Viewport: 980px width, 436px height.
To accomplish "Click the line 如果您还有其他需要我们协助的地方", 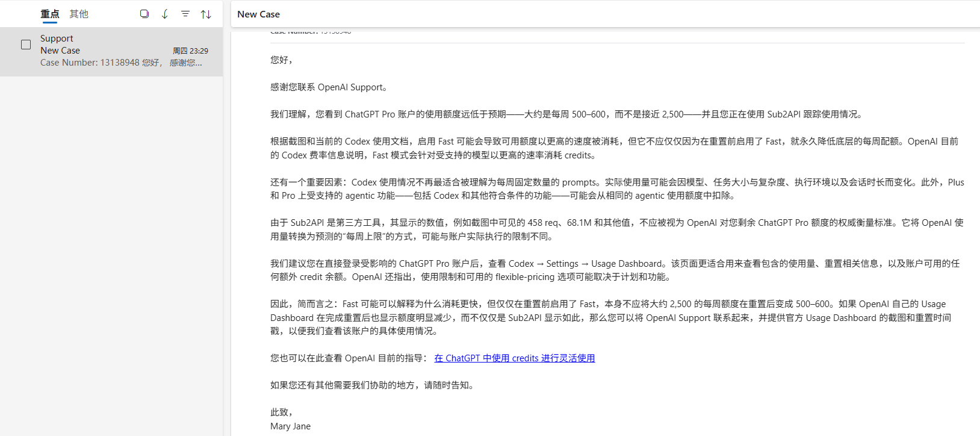I will tap(374, 385).
